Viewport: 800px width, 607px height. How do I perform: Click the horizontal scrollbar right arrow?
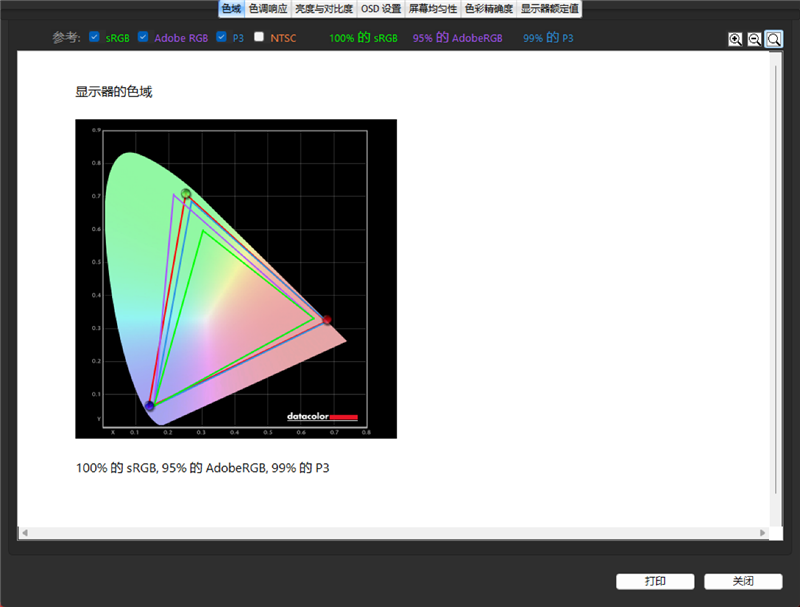coord(763,533)
